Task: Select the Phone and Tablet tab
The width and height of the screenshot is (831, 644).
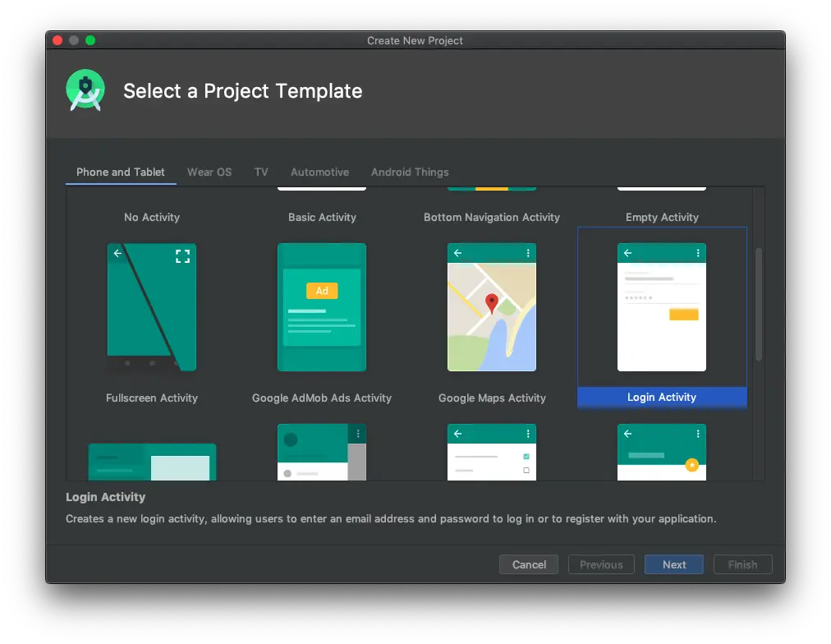Action: click(121, 172)
